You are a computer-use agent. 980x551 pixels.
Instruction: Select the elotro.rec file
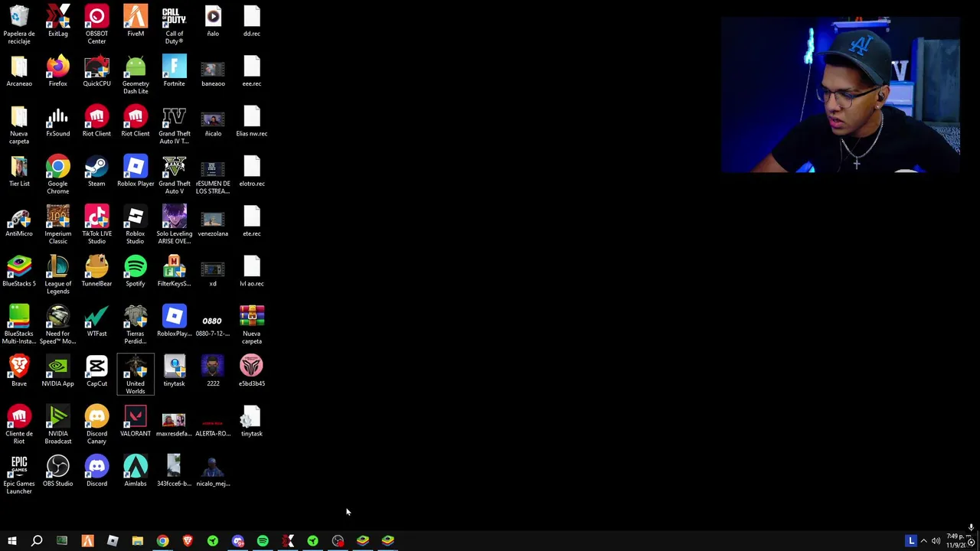pos(252,171)
